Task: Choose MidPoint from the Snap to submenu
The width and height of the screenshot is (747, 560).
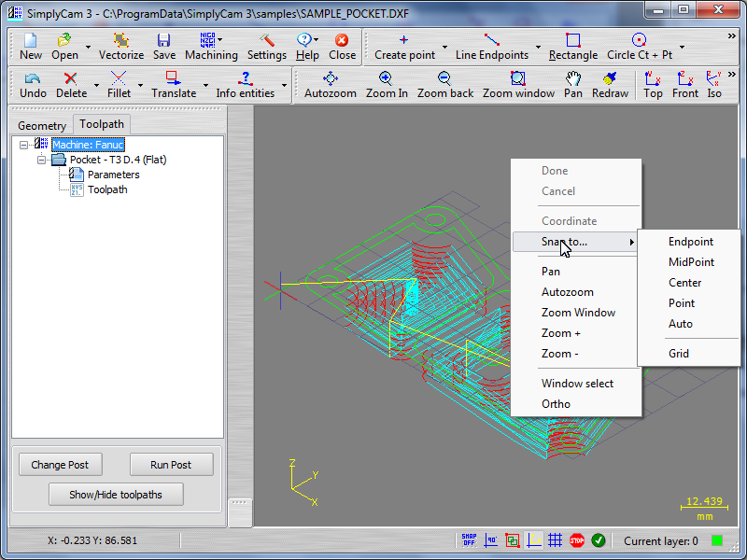Action: click(691, 262)
